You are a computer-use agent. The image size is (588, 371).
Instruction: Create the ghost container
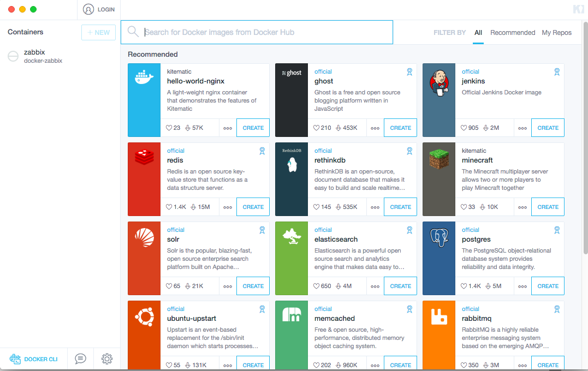click(x=401, y=128)
